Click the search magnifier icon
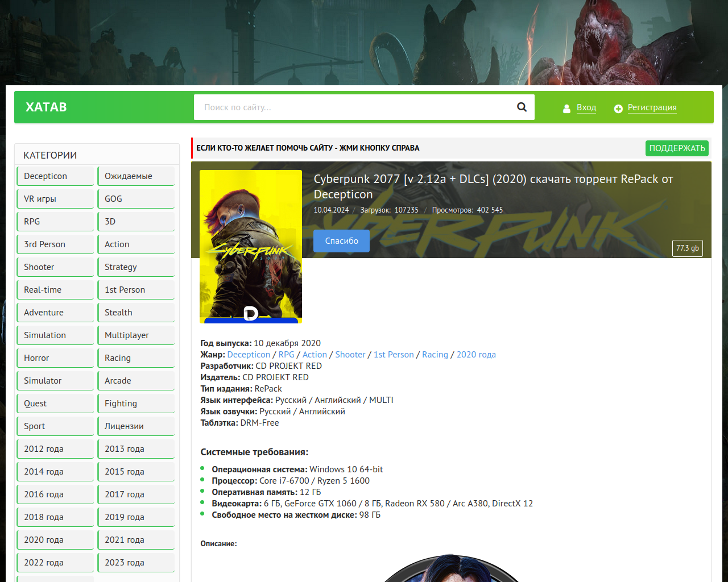The width and height of the screenshot is (728, 582). tap(522, 107)
